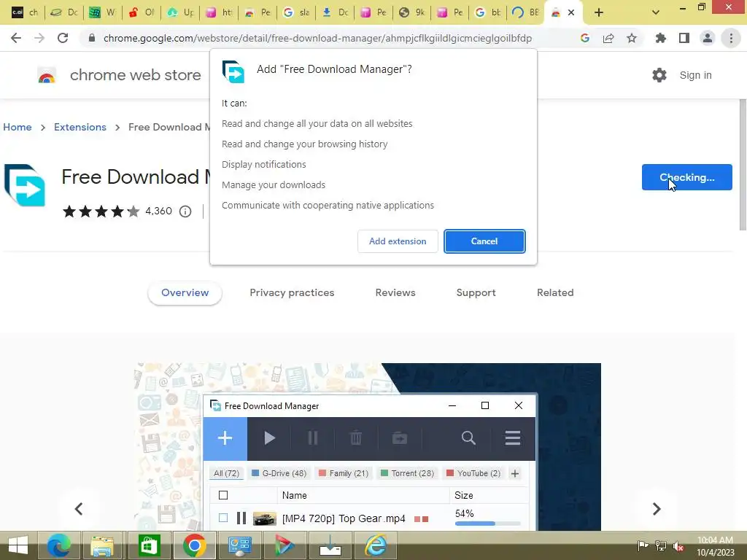Click the taskbar clock
Screen dimensions: 747x560
click(715, 545)
